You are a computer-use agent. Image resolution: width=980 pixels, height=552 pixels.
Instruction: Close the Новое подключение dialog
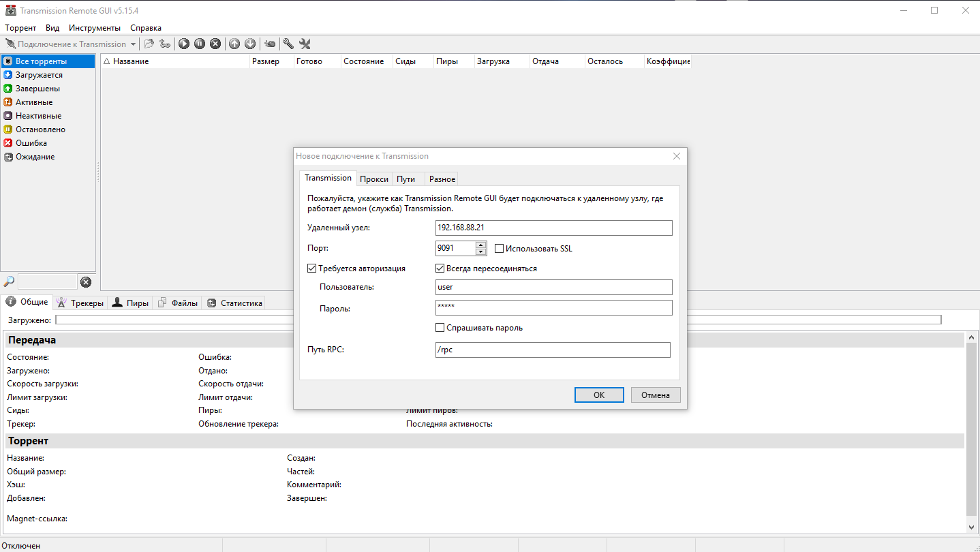677,156
